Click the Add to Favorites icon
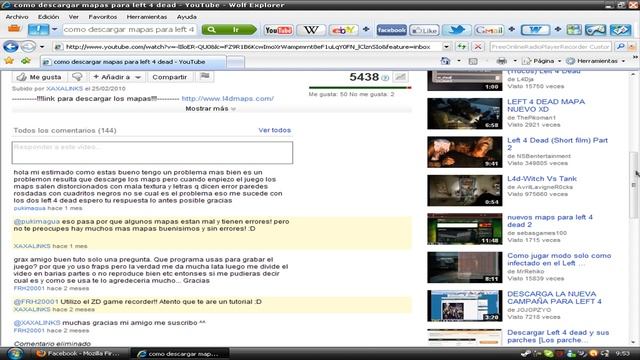Image resolution: width=640 pixels, height=360 pixels. (26, 61)
